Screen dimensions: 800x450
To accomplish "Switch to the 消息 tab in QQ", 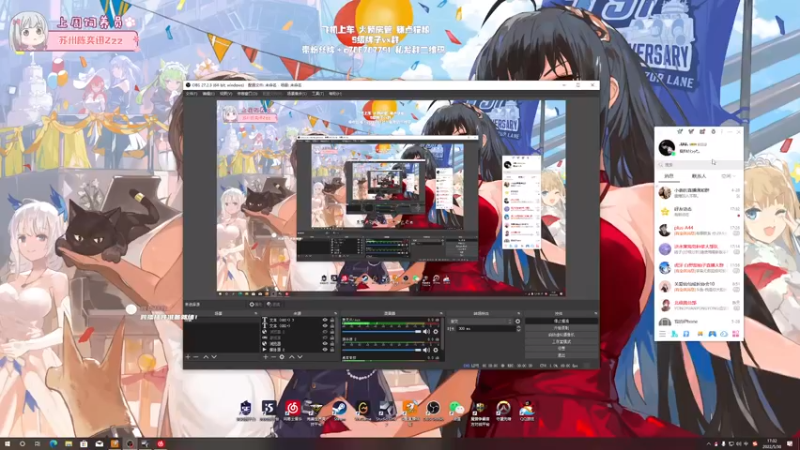I will click(669, 176).
